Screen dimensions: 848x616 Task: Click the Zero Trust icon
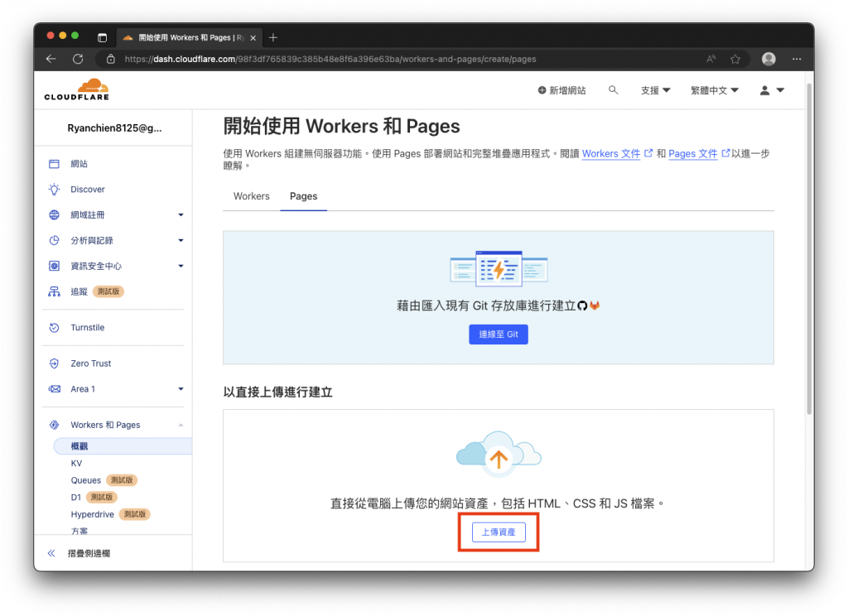point(54,363)
